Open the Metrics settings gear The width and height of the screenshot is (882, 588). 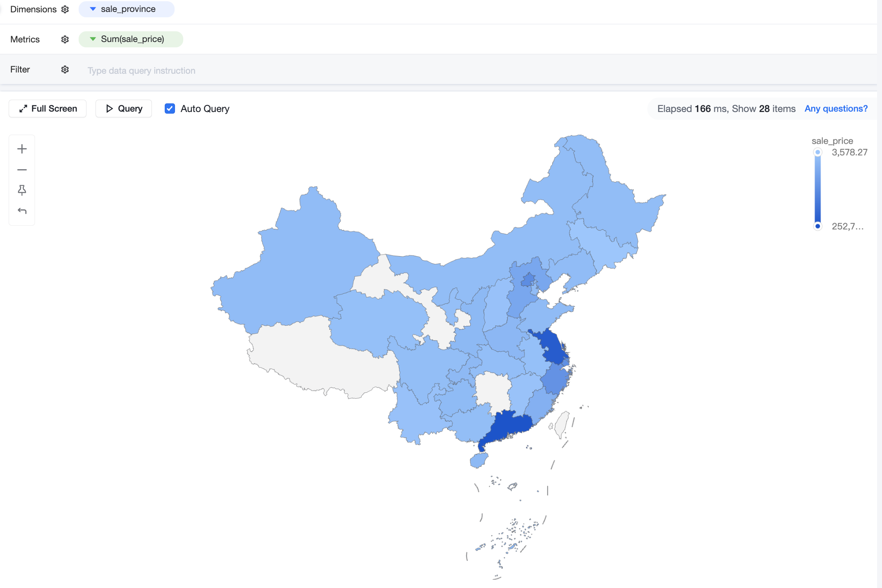[x=65, y=39]
